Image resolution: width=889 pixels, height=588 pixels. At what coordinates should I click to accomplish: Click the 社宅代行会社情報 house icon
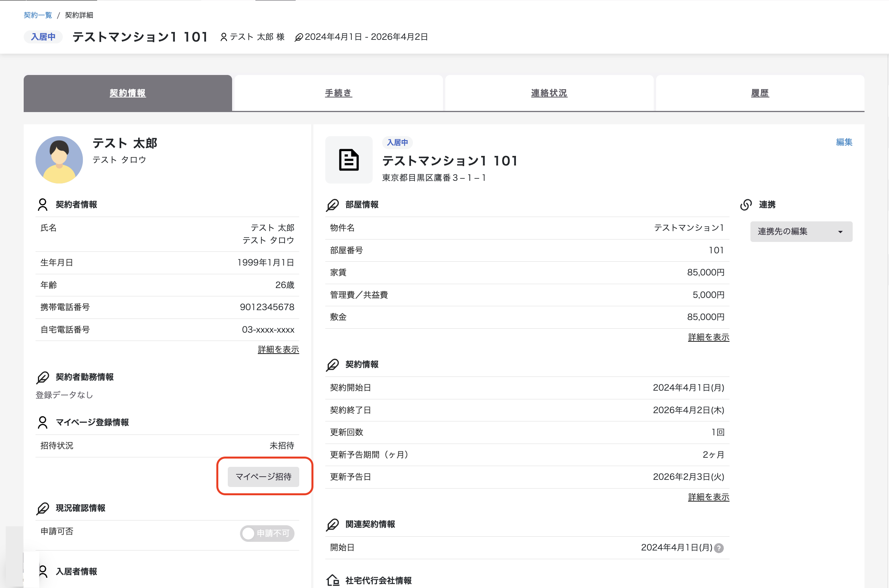pyautogui.click(x=333, y=580)
